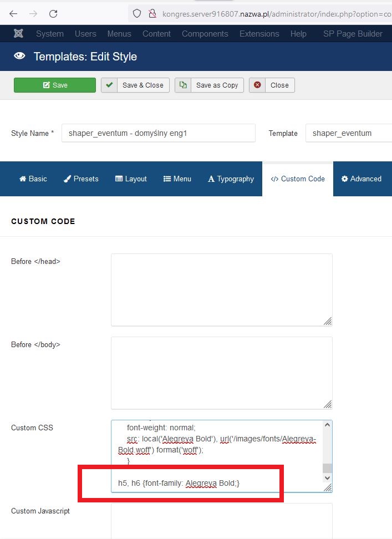This screenshot has height=539, width=392.
Task: Open the Content menu
Action: 157,34
